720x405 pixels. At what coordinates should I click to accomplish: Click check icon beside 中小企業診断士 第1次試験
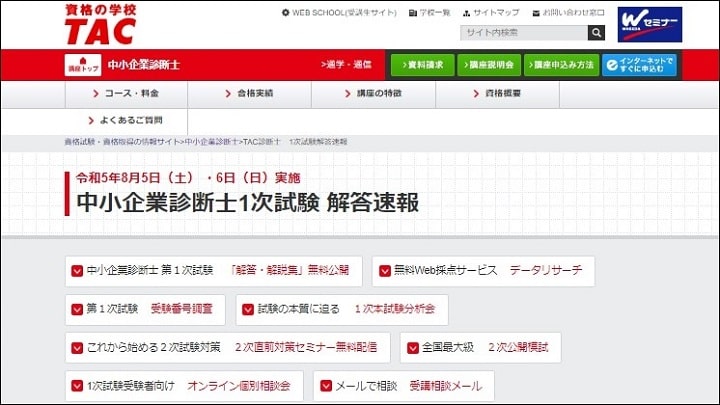77,271
